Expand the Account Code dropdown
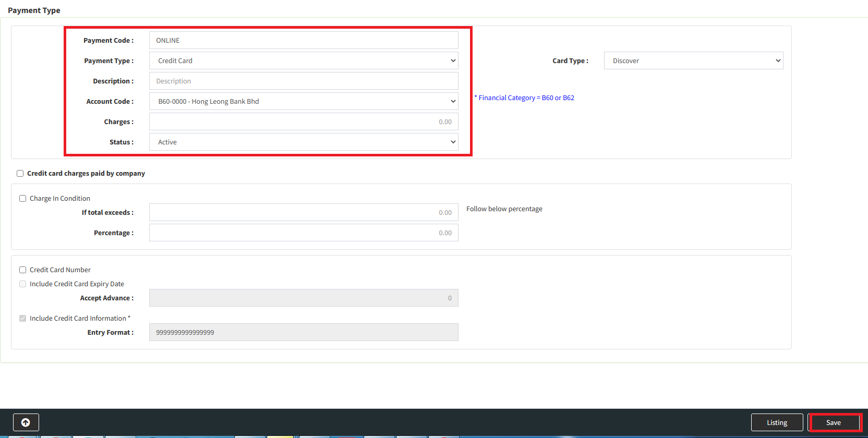Image resolution: width=868 pixels, height=438 pixels. (x=304, y=102)
